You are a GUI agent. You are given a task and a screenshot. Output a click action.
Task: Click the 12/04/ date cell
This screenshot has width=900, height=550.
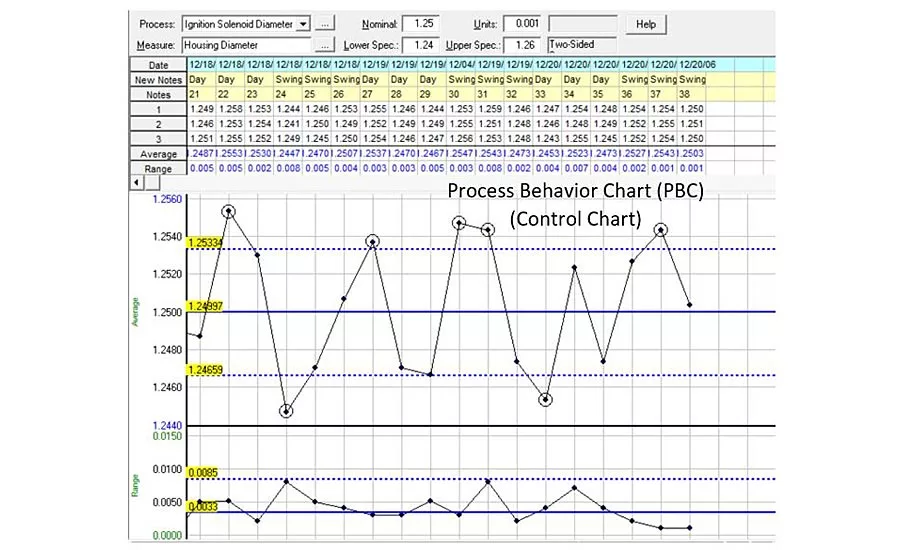point(461,64)
